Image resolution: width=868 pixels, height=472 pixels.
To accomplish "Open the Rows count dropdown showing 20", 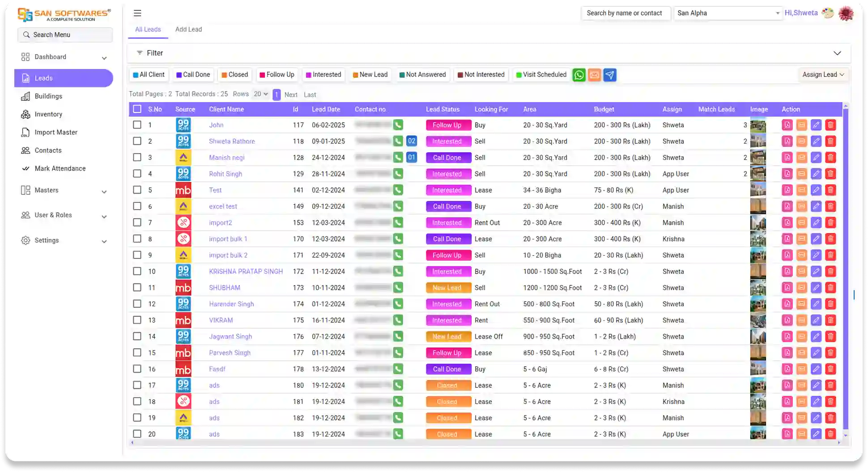I will [260, 94].
